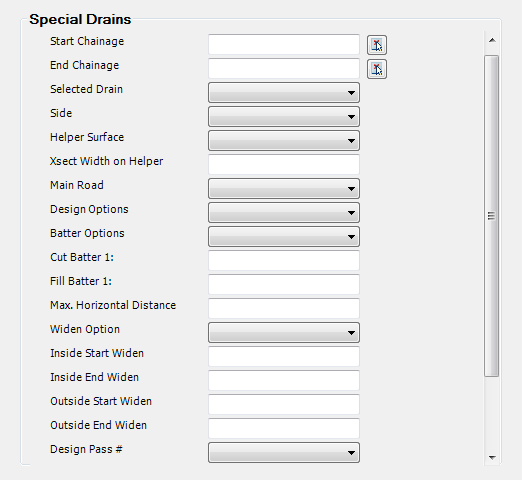Select the Fill Batter 1 field
522x480 pixels.
pyautogui.click(x=284, y=284)
